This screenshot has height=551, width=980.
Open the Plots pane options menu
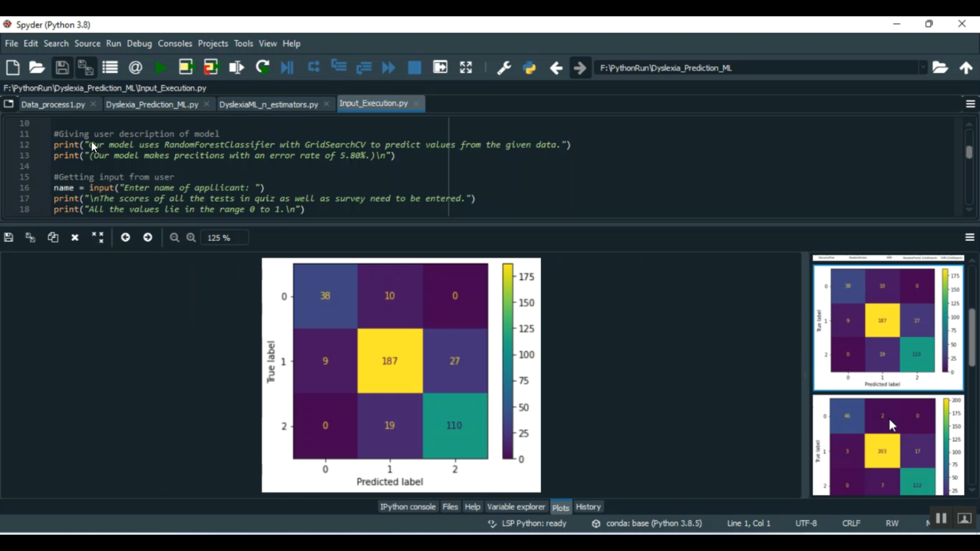pos(971,237)
